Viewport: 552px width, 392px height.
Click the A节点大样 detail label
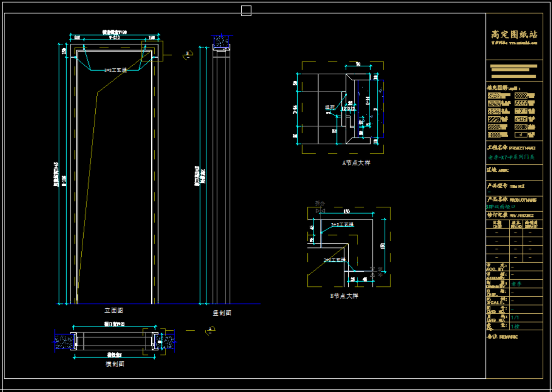point(356,163)
